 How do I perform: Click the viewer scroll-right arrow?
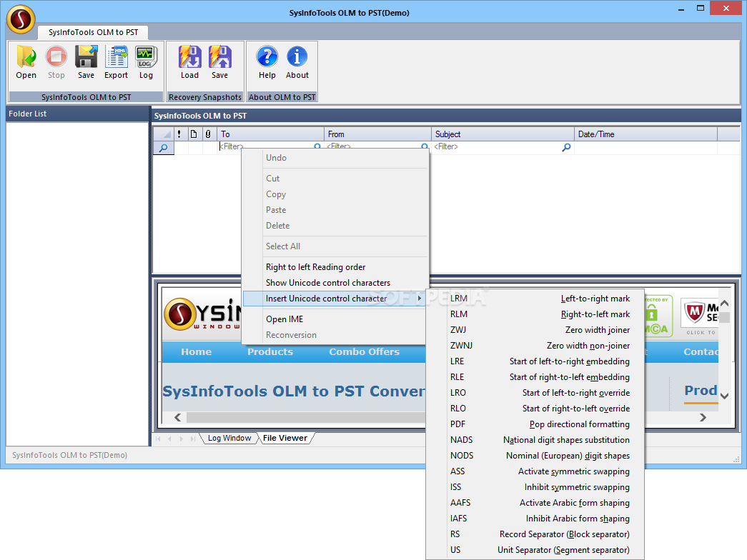703,418
